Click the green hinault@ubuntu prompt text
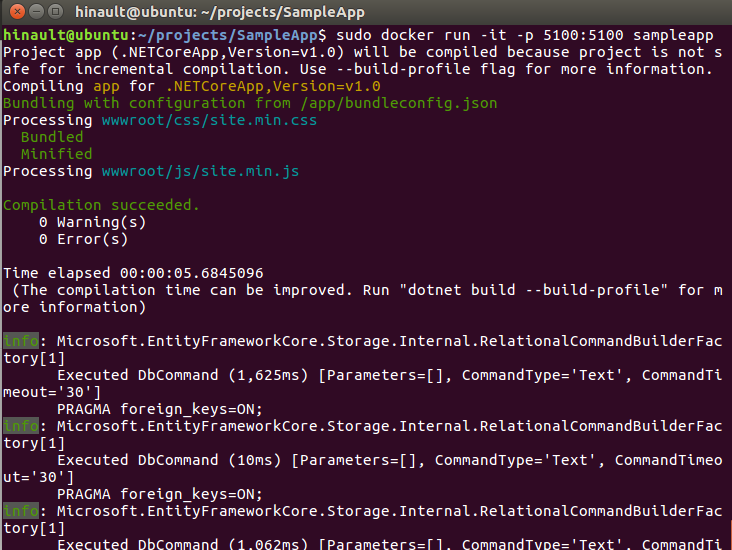This screenshot has width=732, height=550. click(62, 35)
